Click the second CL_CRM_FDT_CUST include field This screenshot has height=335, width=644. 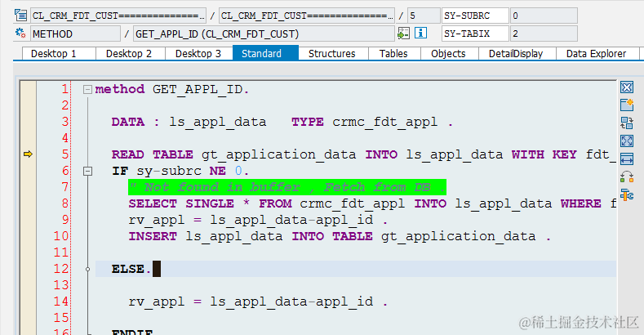[307, 16]
